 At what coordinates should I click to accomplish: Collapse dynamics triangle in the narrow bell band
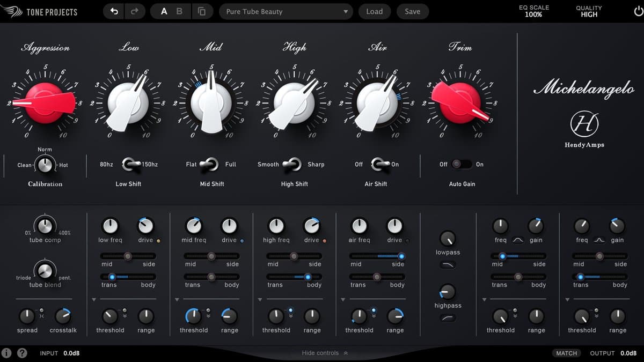(x=568, y=300)
